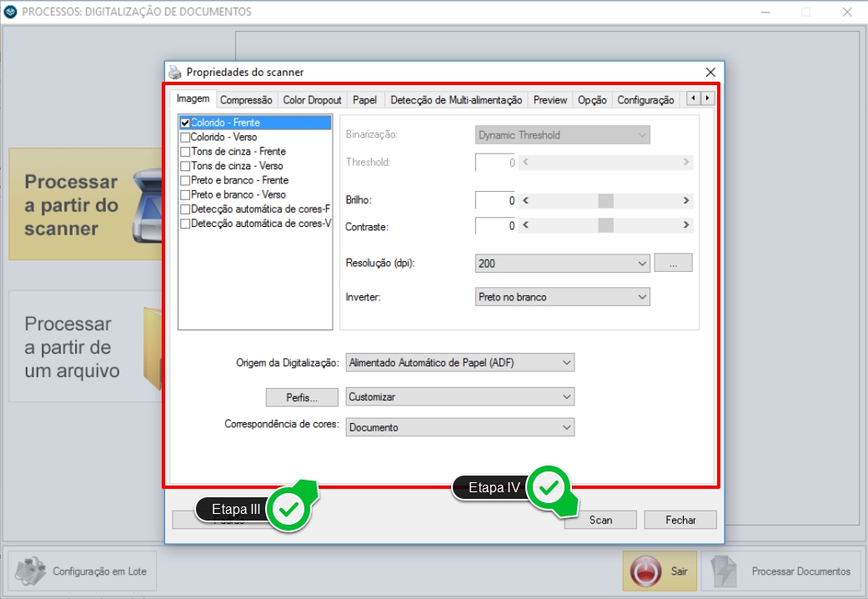Screen dimensions: 868x599
Task: Open the Resolução (dpi) dropdown
Action: coord(563,263)
